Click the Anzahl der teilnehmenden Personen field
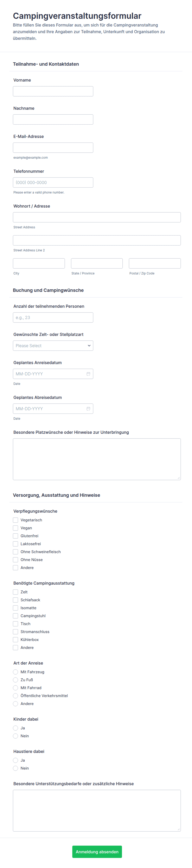Image resolution: width=192 pixels, height=868 pixels. pos(53,317)
